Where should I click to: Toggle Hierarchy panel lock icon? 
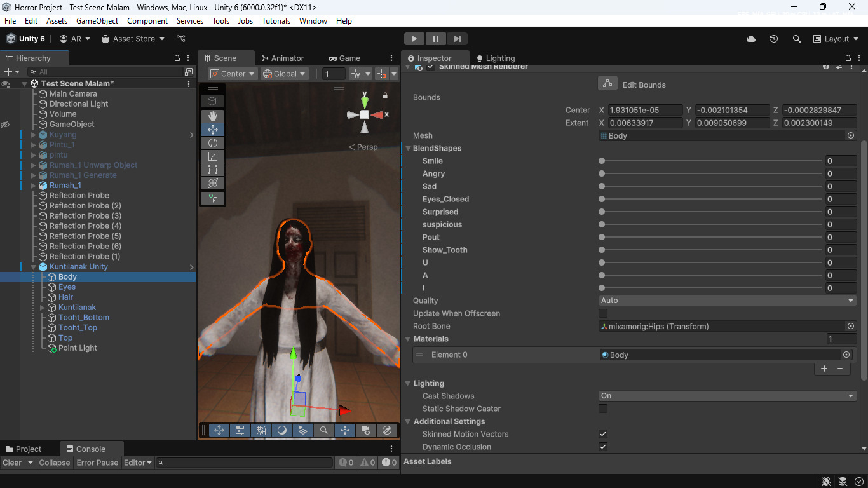pos(177,58)
